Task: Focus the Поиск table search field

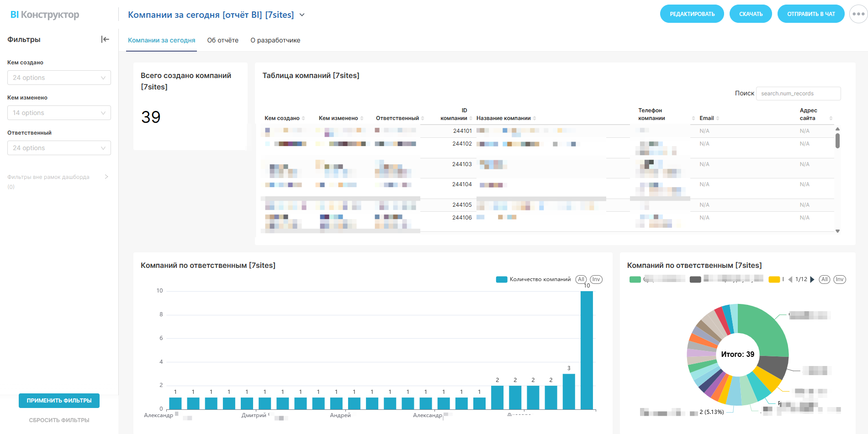Action: click(x=798, y=94)
